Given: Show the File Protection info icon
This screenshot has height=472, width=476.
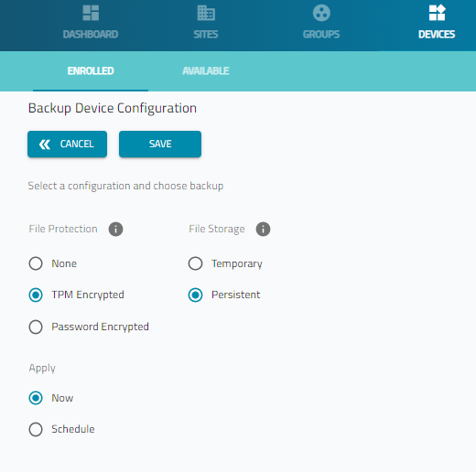Looking at the screenshot, I should click(115, 229).
